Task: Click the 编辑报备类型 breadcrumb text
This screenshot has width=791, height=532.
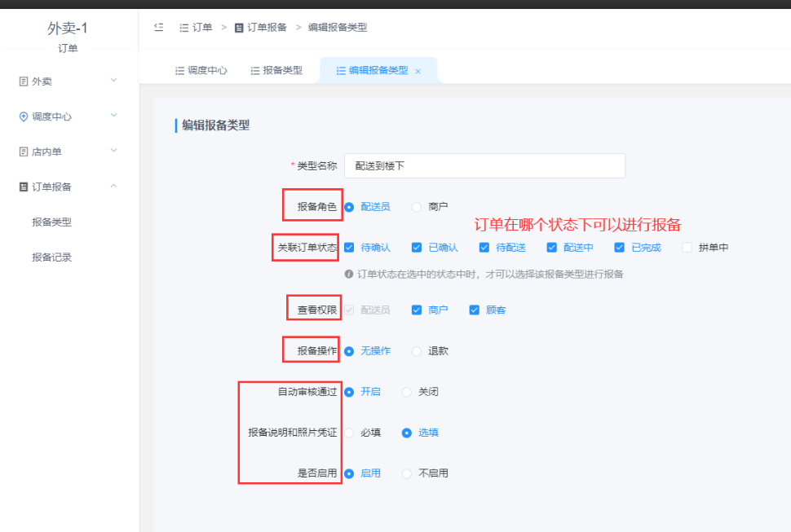Action: coord(338,28)
